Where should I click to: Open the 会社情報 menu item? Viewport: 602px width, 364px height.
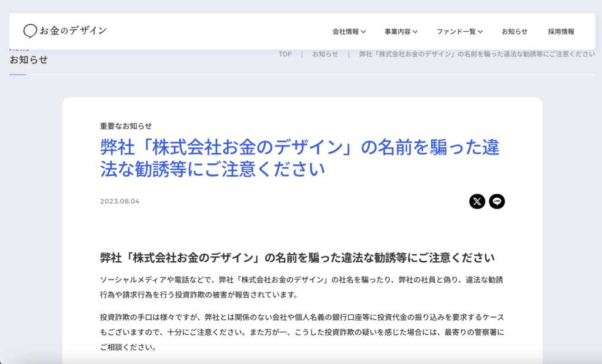(x=346, y=32)
